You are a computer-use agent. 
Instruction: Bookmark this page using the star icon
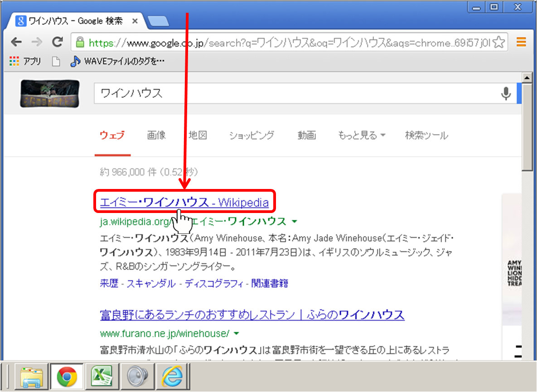click(498, 43)
